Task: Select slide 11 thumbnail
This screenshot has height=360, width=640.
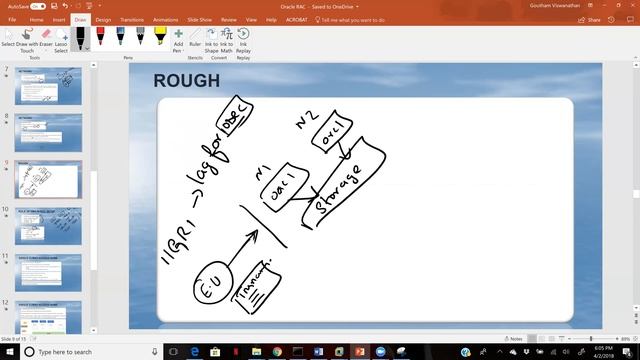Action: click(x=48, y=273)
